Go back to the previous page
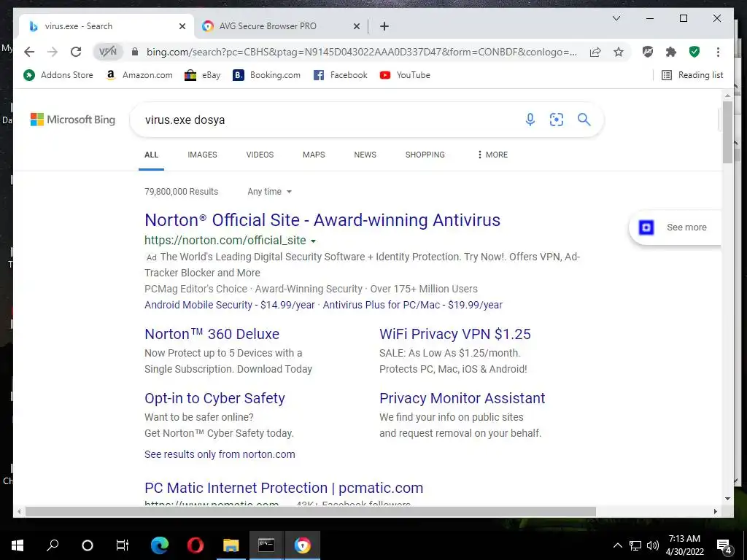Screen dimensions: 747x560 click(29, 52)
